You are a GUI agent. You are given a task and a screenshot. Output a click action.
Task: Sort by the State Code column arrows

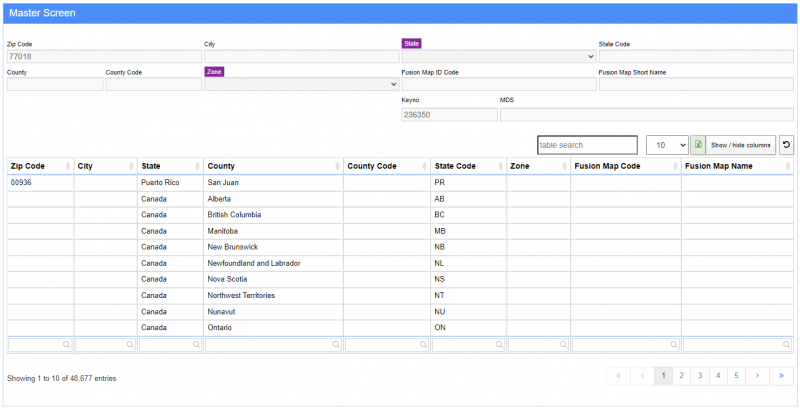click(500, 166)
